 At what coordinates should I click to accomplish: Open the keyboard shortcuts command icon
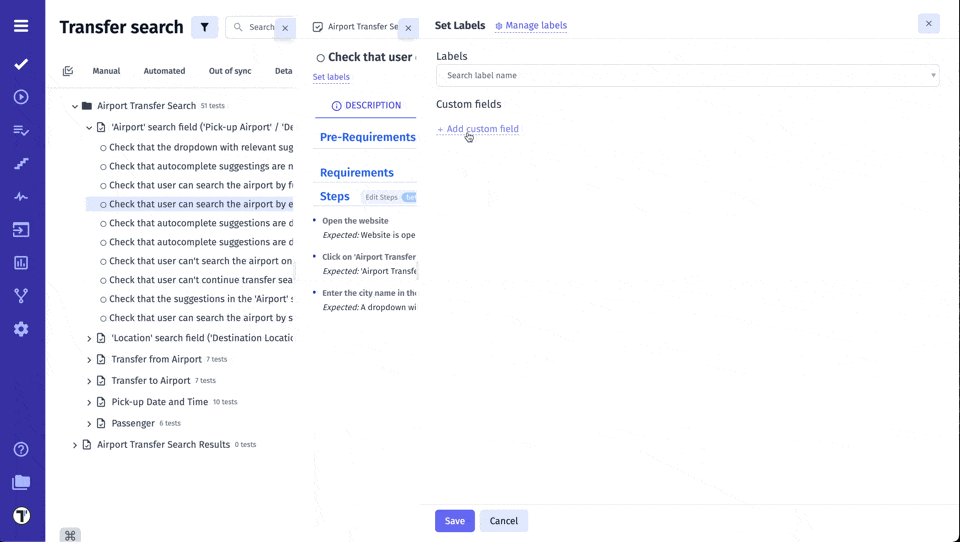pos(70,535)
